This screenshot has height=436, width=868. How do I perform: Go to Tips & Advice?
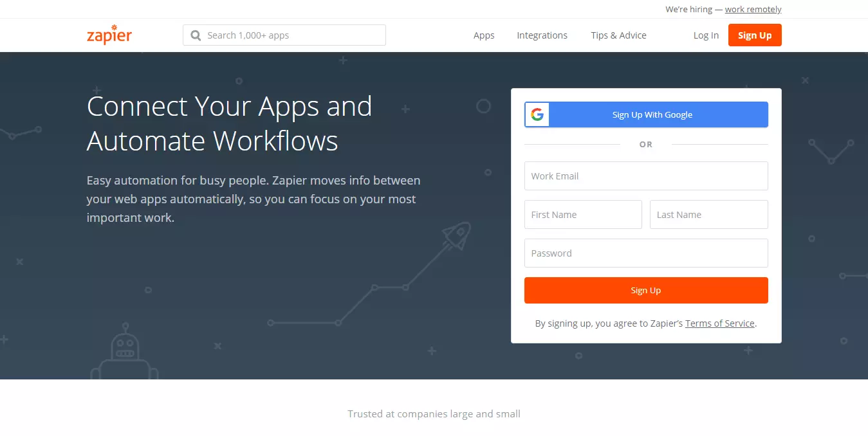coord(618,35)
